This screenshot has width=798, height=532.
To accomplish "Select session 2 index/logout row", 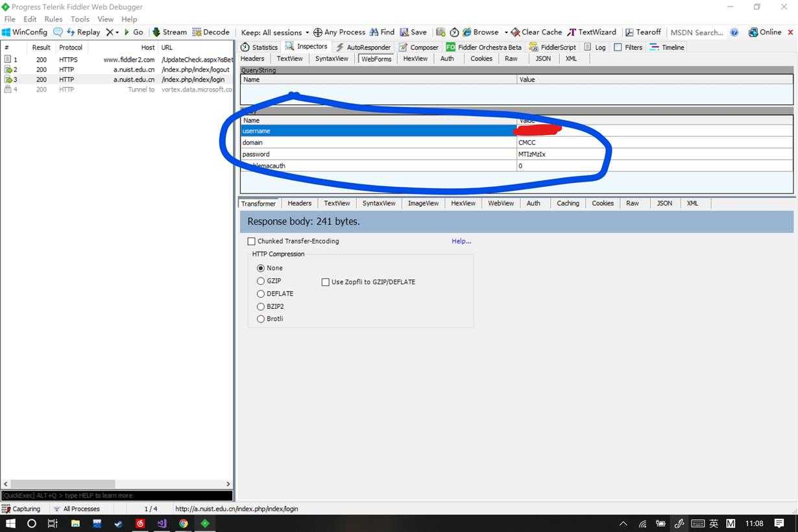I will pos(117,69).
